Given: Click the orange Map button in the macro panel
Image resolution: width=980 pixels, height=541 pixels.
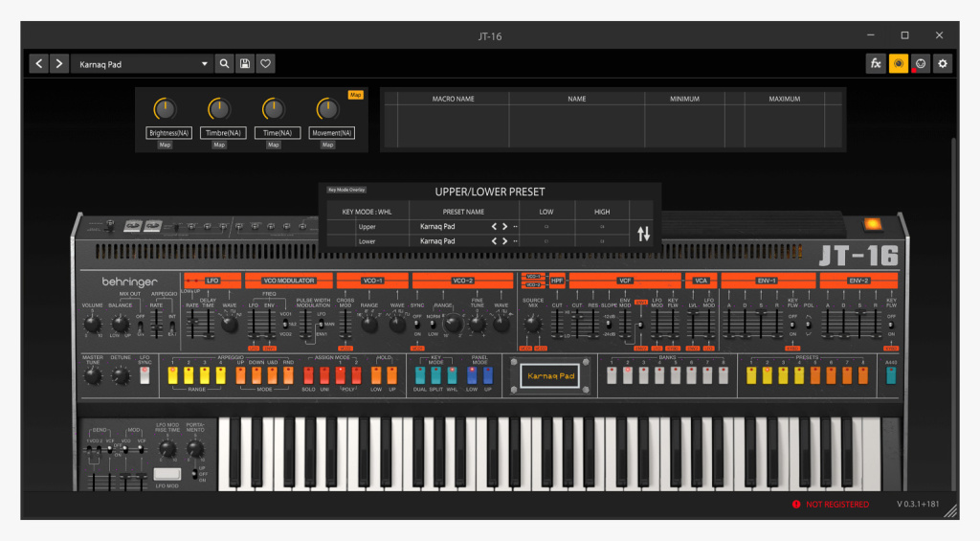Looking at the screenshot, I should point(356,95).
